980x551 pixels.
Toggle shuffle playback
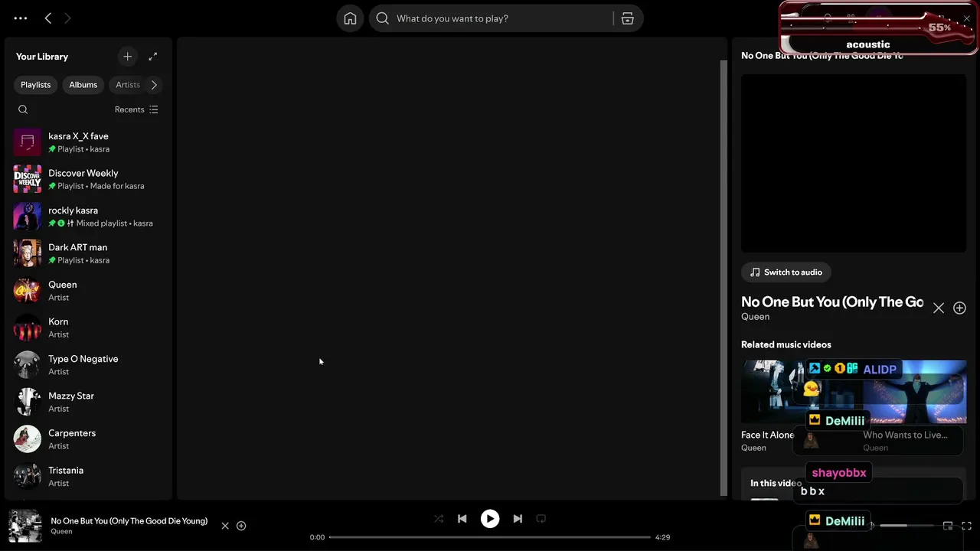click(439, 519)
